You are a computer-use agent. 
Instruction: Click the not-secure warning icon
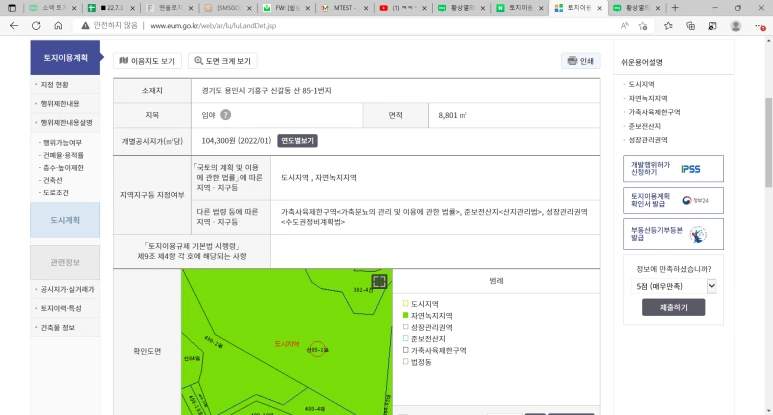(85, 26)
